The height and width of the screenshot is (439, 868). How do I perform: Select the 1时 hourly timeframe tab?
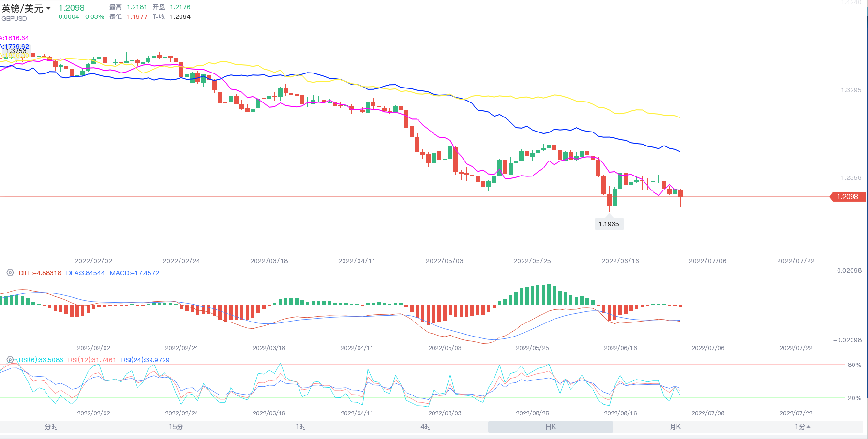click(x=301, y=427)
